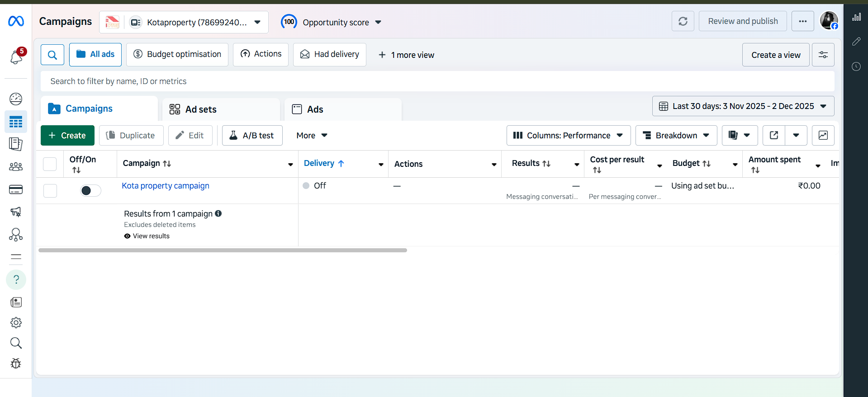Screen dimensions: 868x397
Task: Toggle Kota property campaign on
Action: (90, 190)
